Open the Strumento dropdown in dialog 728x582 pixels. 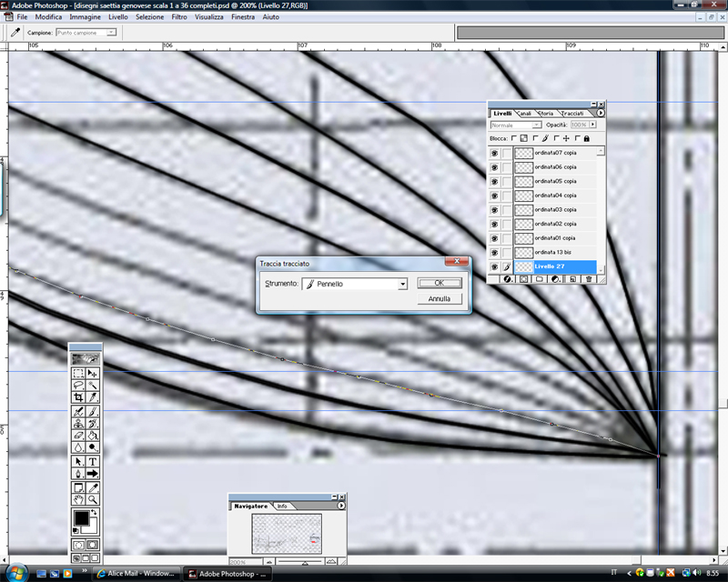click(402, 284)
